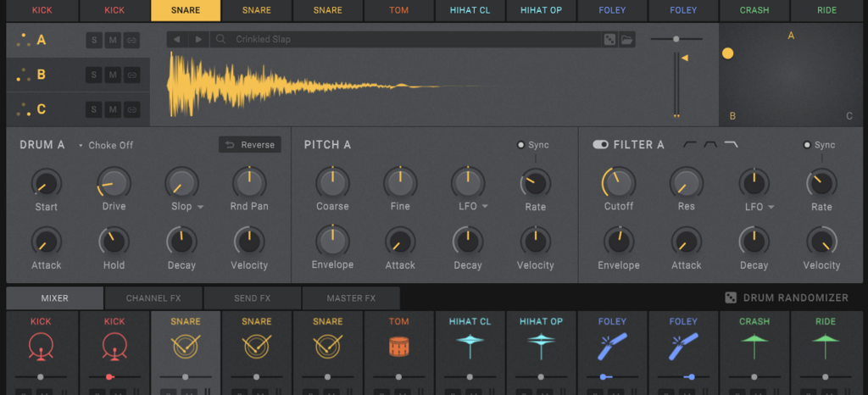Click the Start knob in Drum A
Viewport: 868px width, 395px height.
(47, 183)
